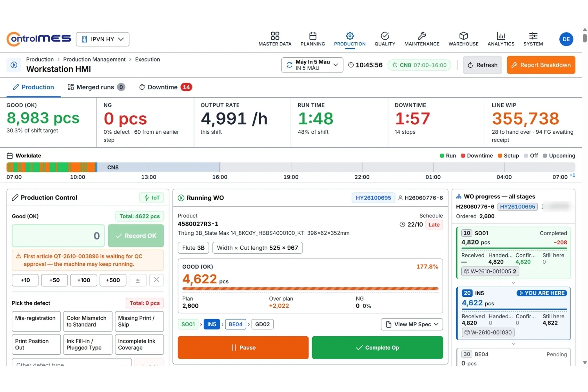This screenshot has width=588, height=392.
Task: Add +10 to the good quantity
Action: tap(25, 280)
